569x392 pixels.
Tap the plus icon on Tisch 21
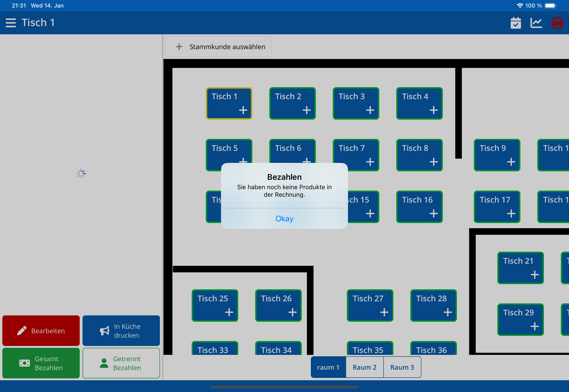(535, 274)
